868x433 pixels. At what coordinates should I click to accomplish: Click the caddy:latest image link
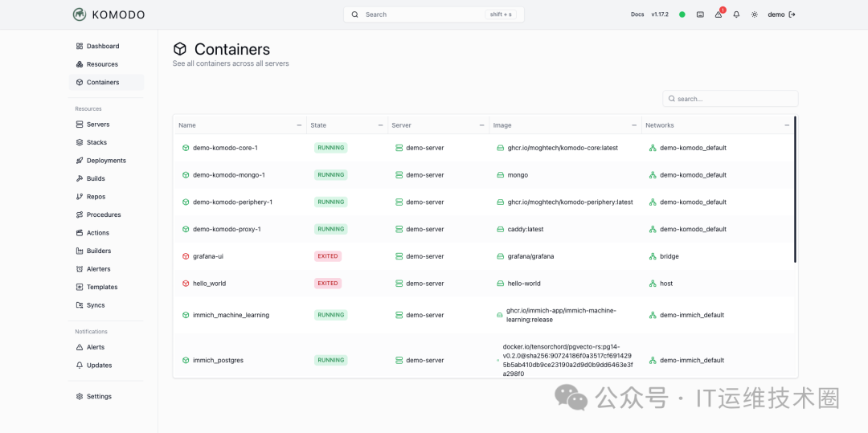(x=527, y=230)
